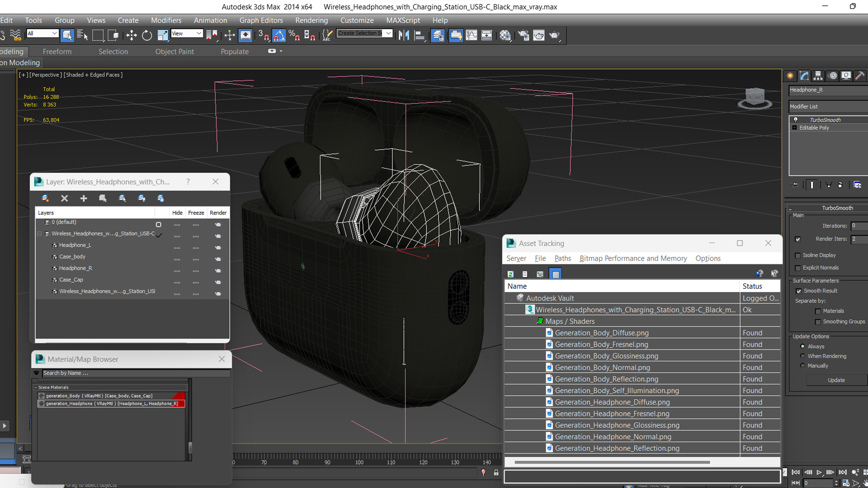Open the Rendering menu

pos(311,20)
